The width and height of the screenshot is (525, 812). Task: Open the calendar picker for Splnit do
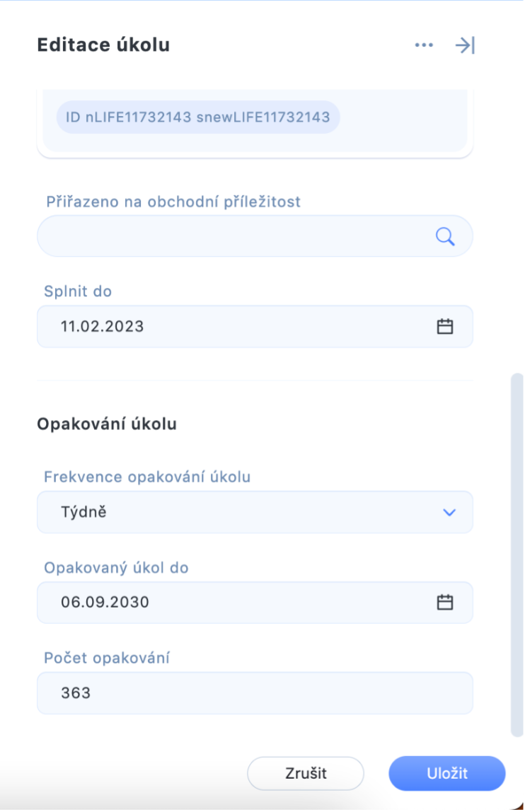[444, 327]
